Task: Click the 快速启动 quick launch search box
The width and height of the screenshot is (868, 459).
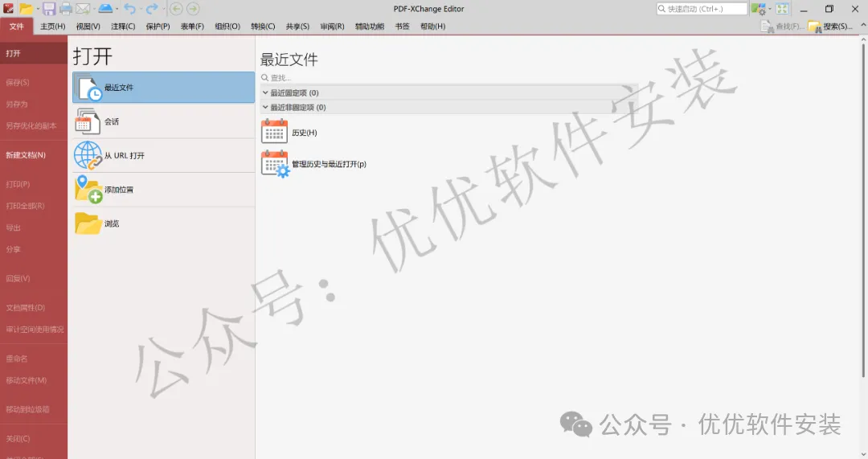Action: [x=702, y=9]
